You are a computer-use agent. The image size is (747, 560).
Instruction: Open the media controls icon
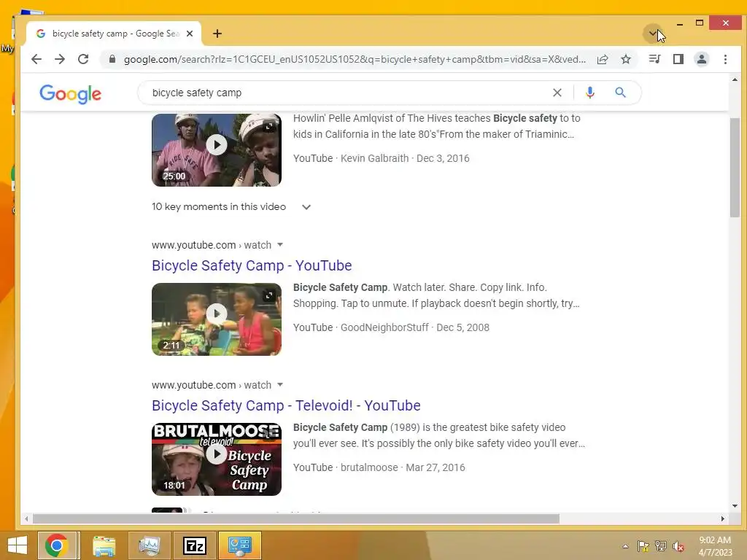[654, 59]
